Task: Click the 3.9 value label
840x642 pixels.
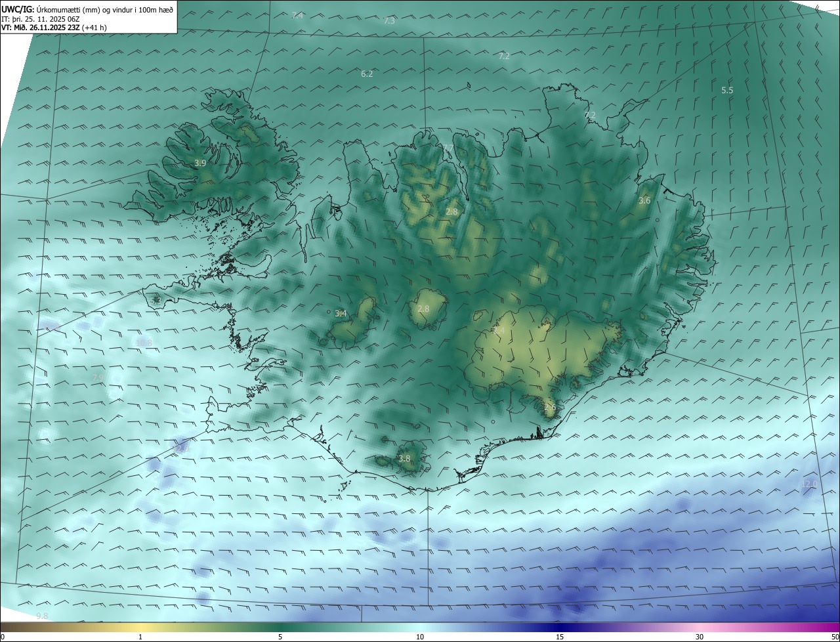Action: [200, 163]
